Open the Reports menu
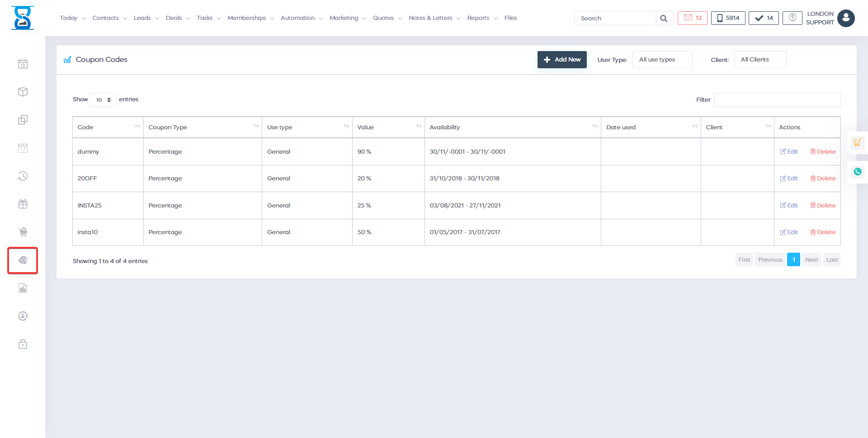Screen dimensions: 868x438 482,18
